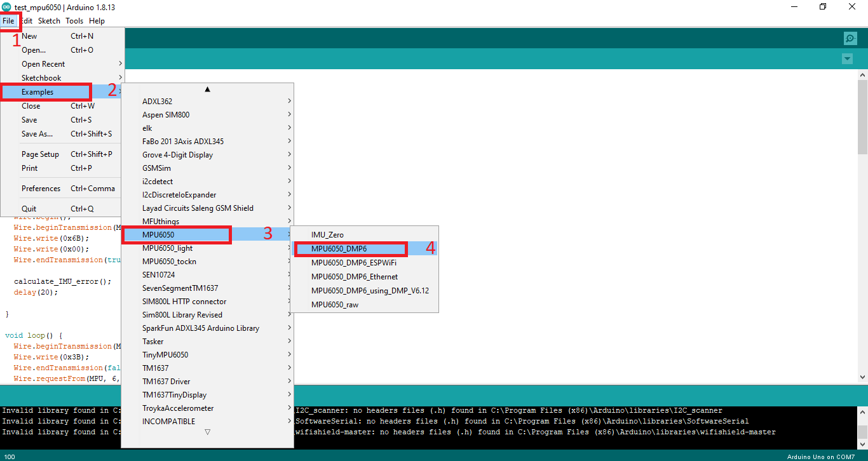Image resolution: width=868 pixels, height=461 pixels.
Task: Expand ADXL362 examples
Action: [x=207, y=102]
